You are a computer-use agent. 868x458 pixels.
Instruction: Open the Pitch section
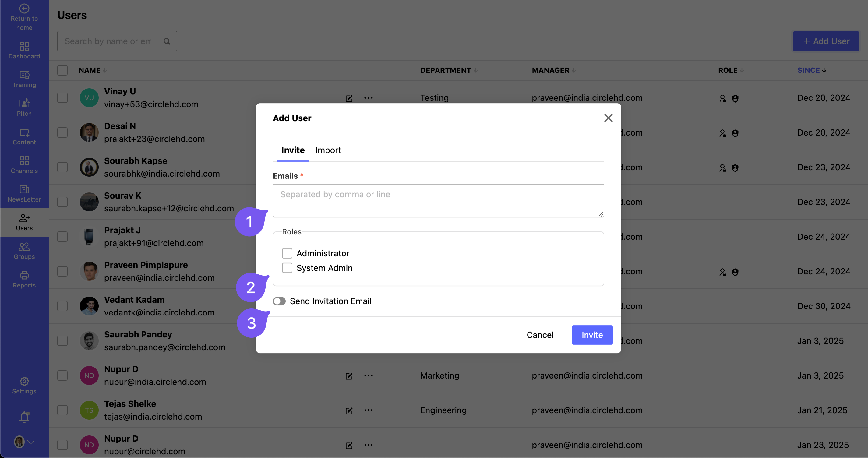[x=24, y=108]
